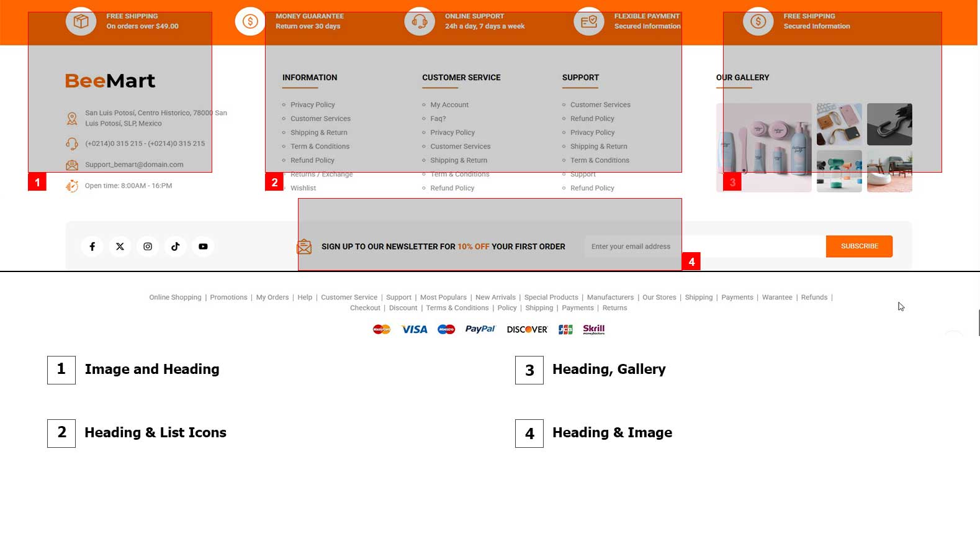Click the Money Guarantee dollar icon
This screenshot has height=559, width=980.
tap(250, 22)
